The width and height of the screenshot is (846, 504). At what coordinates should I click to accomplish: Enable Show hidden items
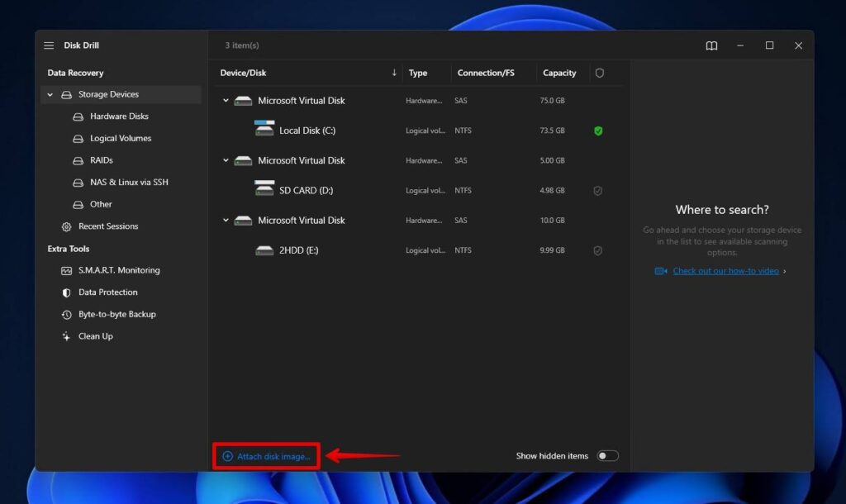pyautogui.click(x=608, y=455)
